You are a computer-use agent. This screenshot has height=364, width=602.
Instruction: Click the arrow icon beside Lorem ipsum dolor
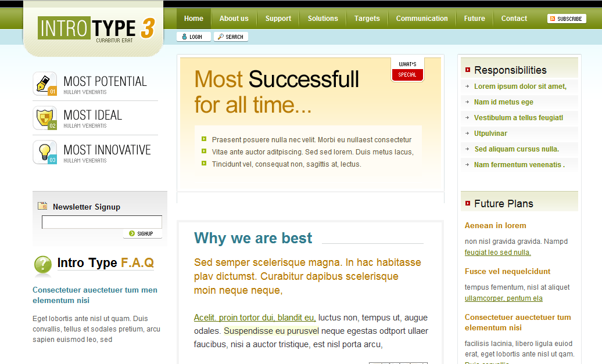(x=467, y=87)
